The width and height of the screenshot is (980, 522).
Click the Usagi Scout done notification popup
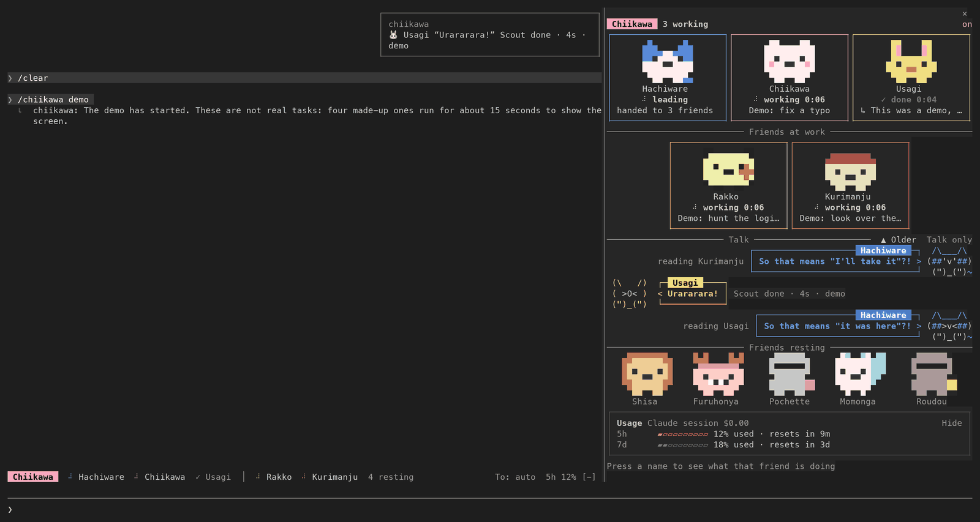[490, 35]
